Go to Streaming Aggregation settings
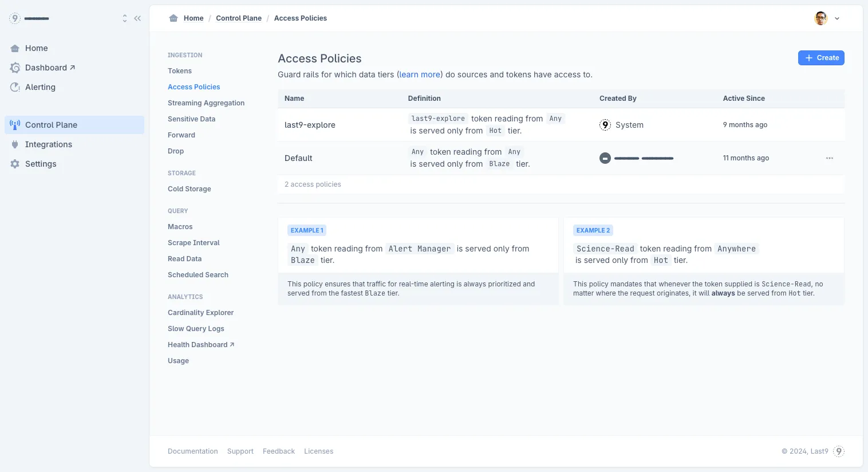868x472 pixels. 206,103
